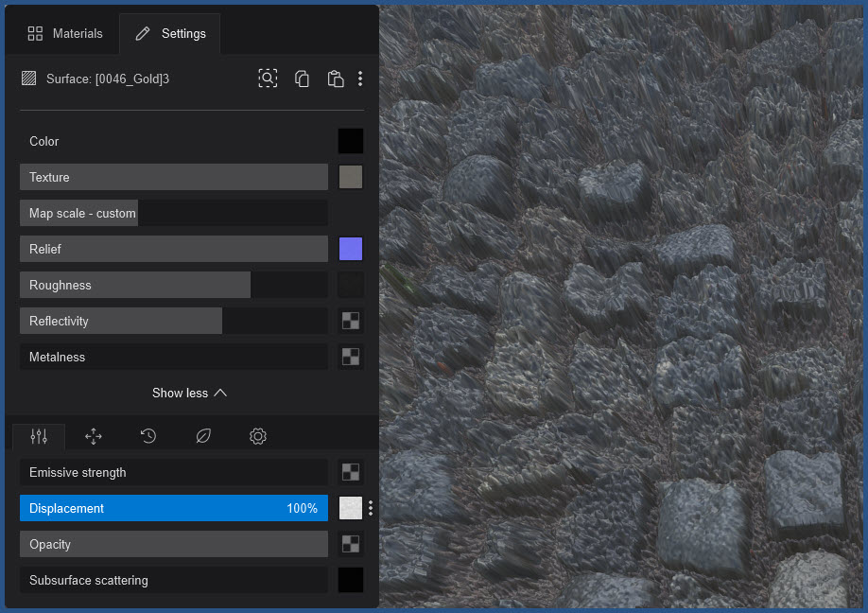Paste surface settings from clipboard
Viewport: 868px width, 613px height.
pos(335,79)
